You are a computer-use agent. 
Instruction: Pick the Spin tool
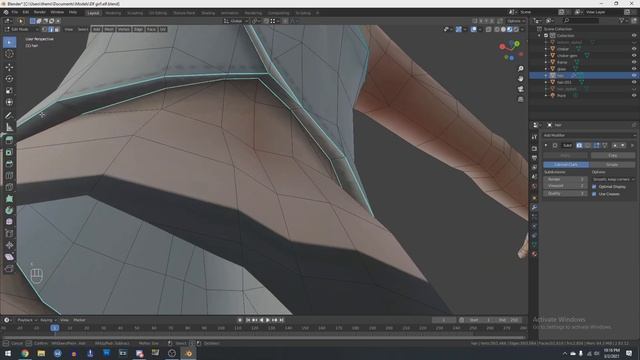coord(9,210)
